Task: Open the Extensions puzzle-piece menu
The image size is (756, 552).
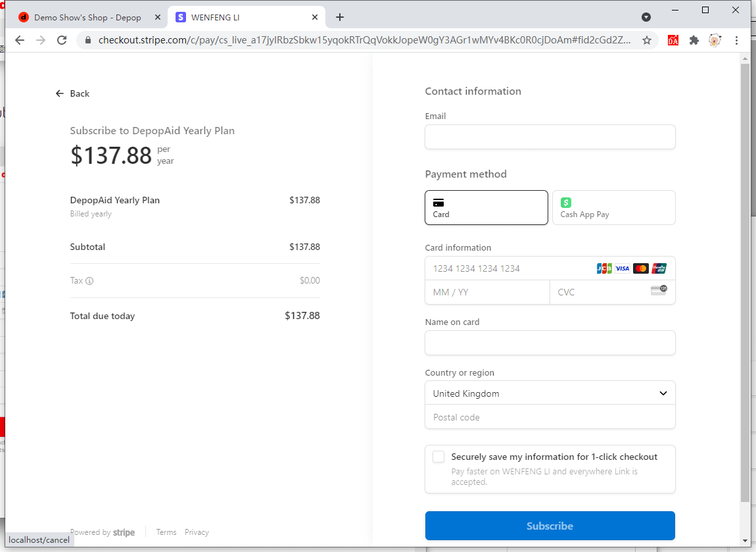Action: tap(694, 40)
